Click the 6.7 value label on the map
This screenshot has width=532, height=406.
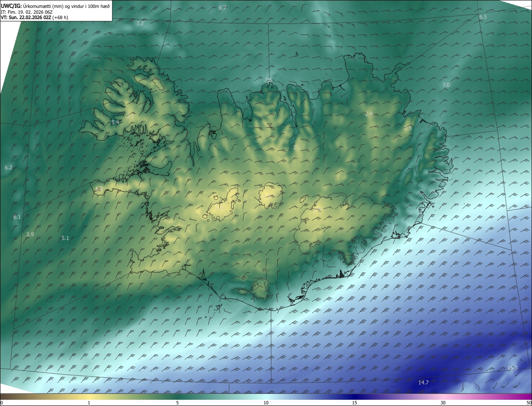click(222, 8)
